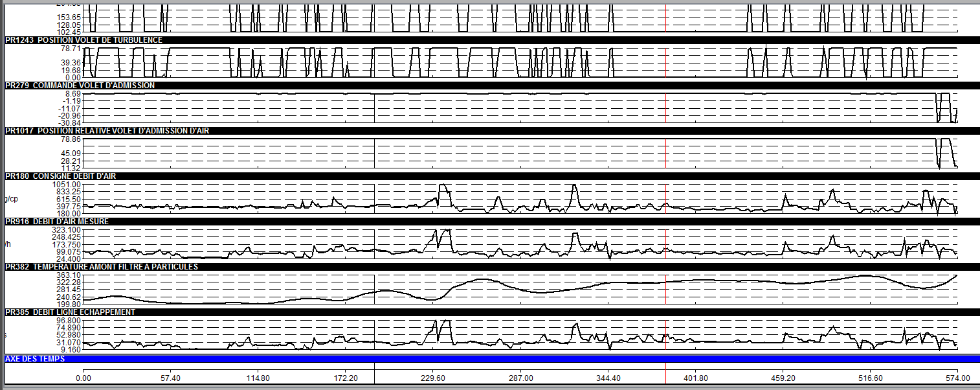Click the blue Axe des Temps bar
Viewport: 980px width, 390px height.
click(x=491, y=358)
